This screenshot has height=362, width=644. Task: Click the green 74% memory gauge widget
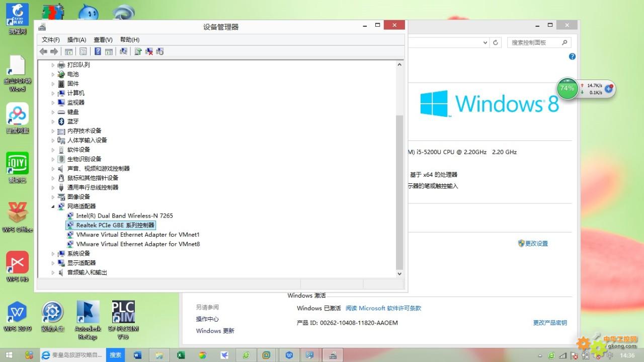click(567, 88)
